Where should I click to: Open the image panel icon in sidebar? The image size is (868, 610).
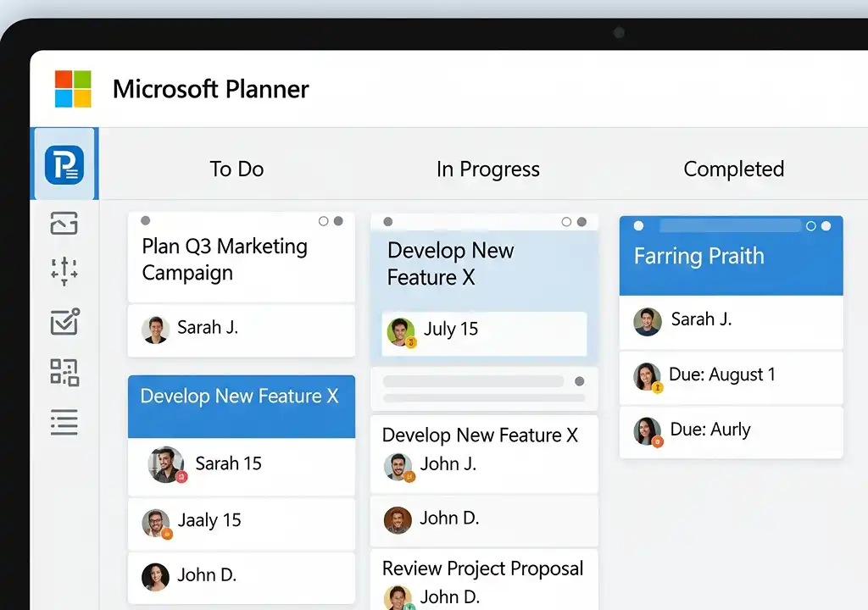tap(64, 223)
